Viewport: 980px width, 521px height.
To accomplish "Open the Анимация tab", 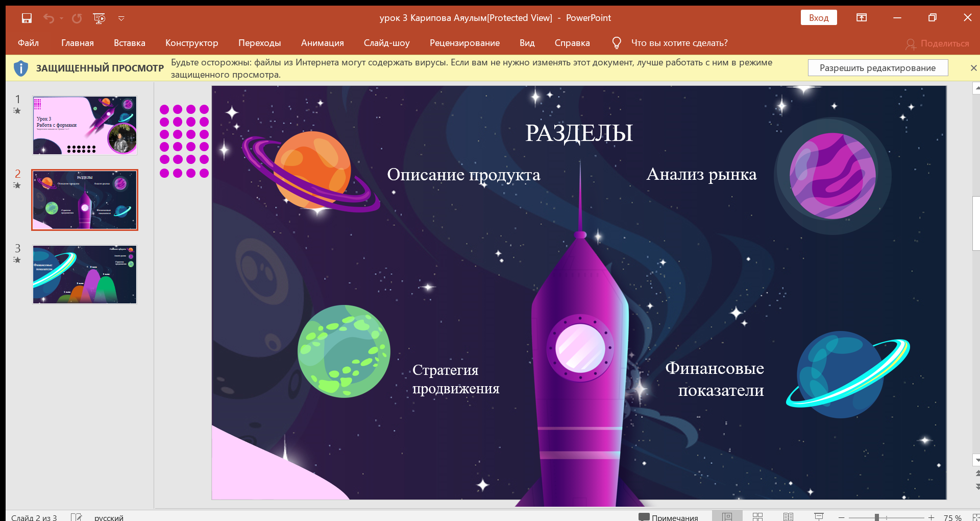I will click(x=323, y=43).
